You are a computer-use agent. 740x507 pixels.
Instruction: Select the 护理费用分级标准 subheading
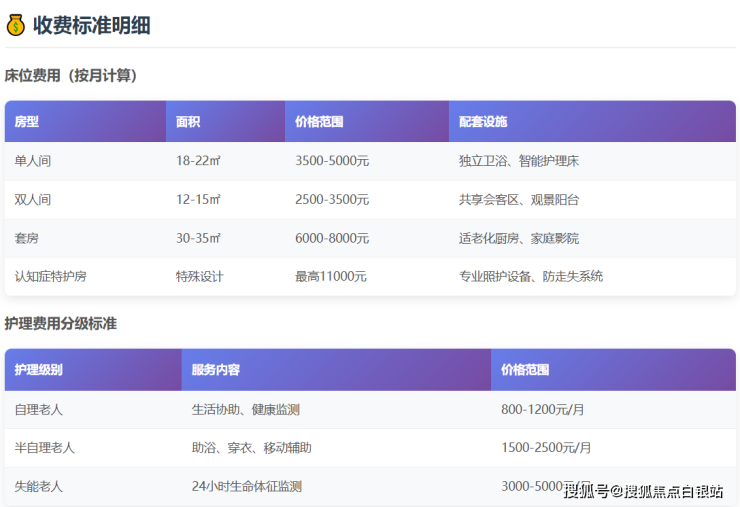(x=60, y=323)
